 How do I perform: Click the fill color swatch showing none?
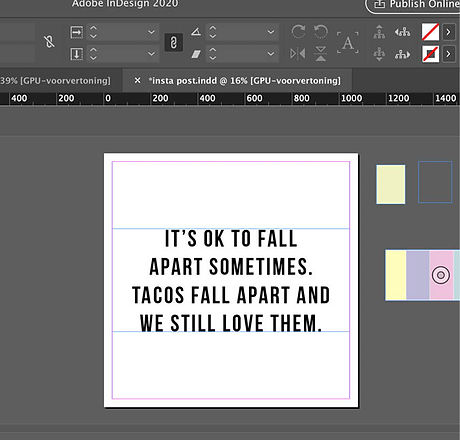[430, 32]
